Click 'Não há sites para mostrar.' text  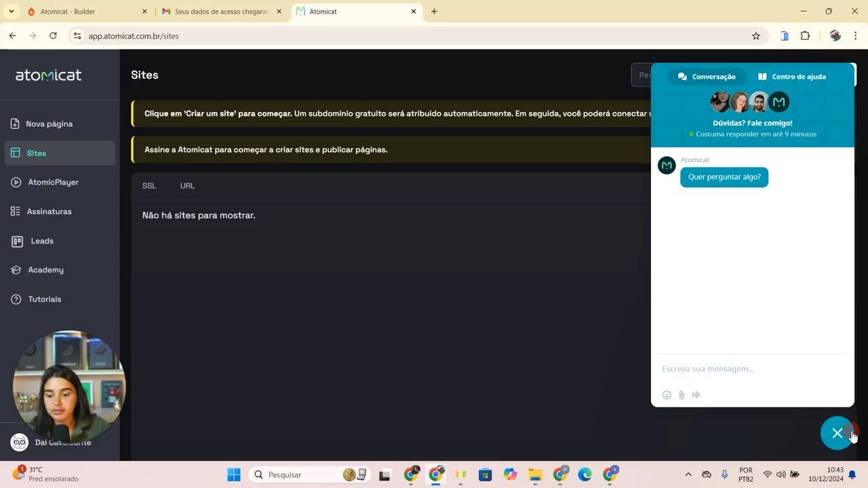click(199, 216)
